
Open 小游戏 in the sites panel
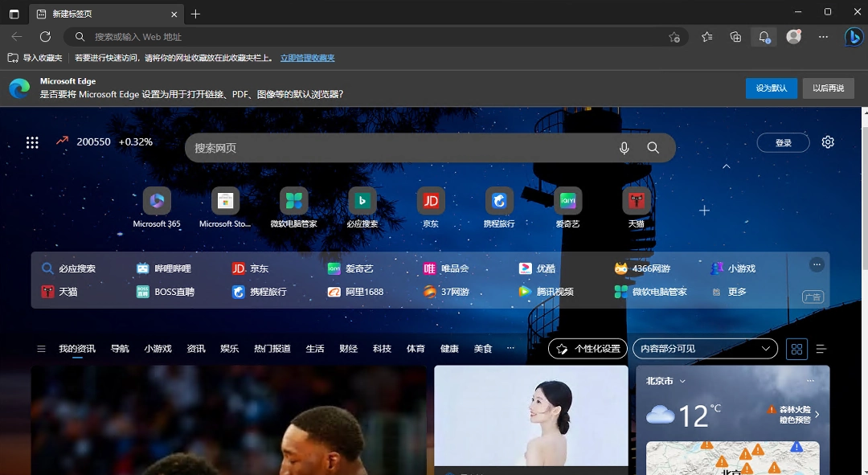point(733,268)
